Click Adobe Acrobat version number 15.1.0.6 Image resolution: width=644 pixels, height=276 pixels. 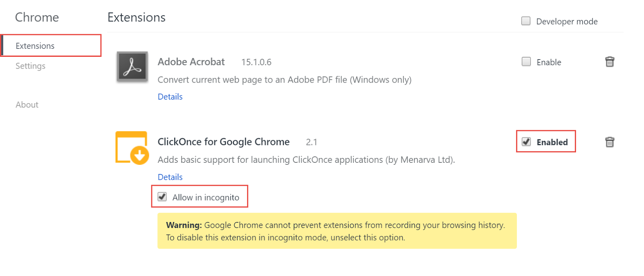click(256, 62)
